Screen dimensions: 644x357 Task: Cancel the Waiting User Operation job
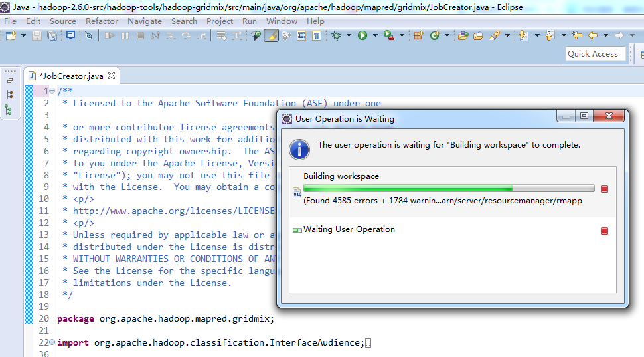tap(604, 231)
